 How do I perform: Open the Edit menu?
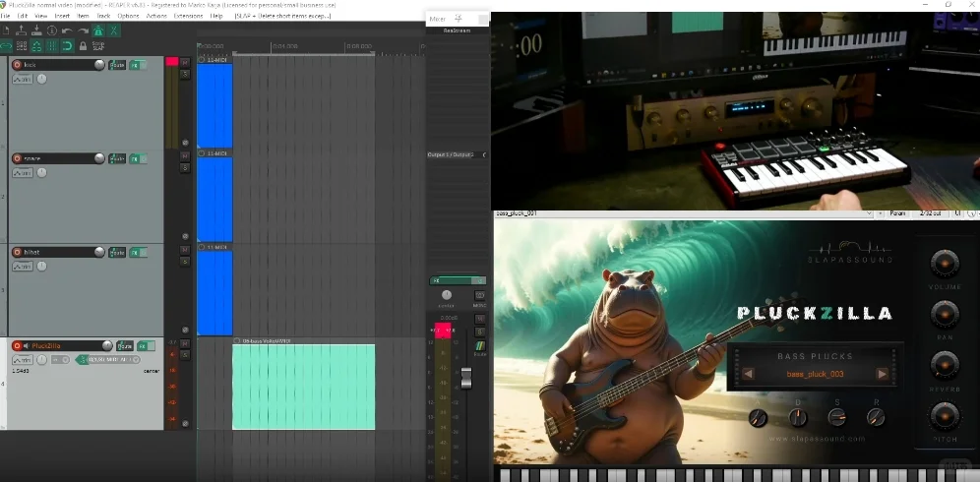point(23,16)
